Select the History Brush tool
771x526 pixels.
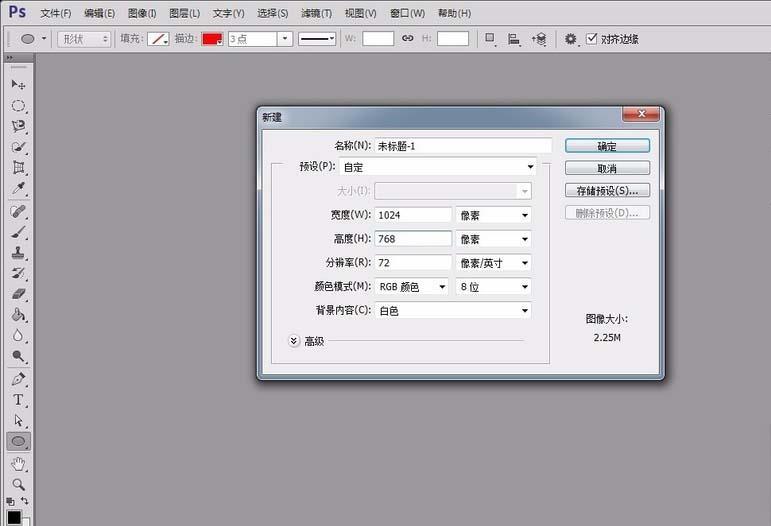coord(18,273)
